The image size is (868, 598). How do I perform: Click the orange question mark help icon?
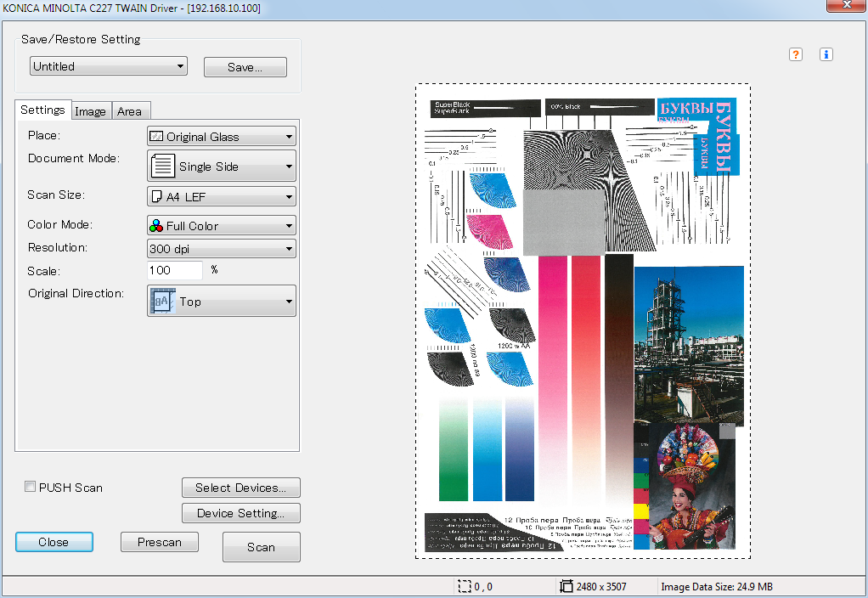(796, 54)
